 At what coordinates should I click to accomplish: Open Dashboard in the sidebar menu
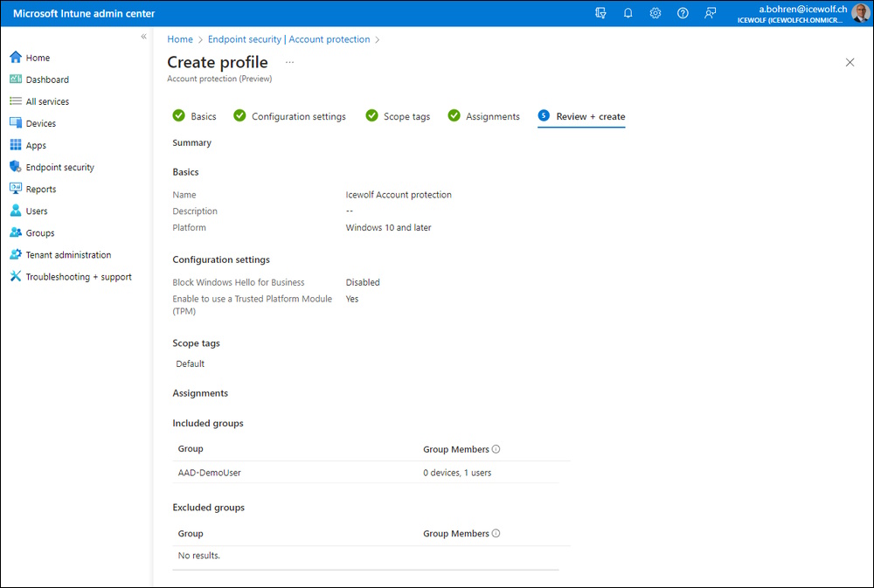[x=47, y=80]
